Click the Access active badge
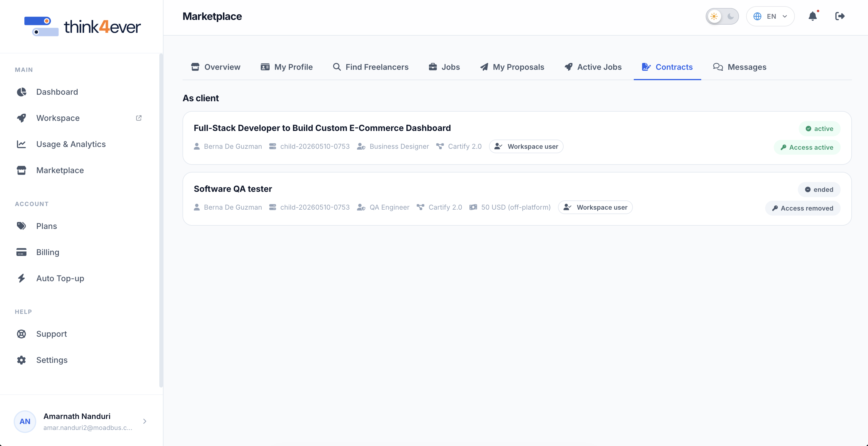The width and height of the screenshot is (868, 446). pos(807,147)
